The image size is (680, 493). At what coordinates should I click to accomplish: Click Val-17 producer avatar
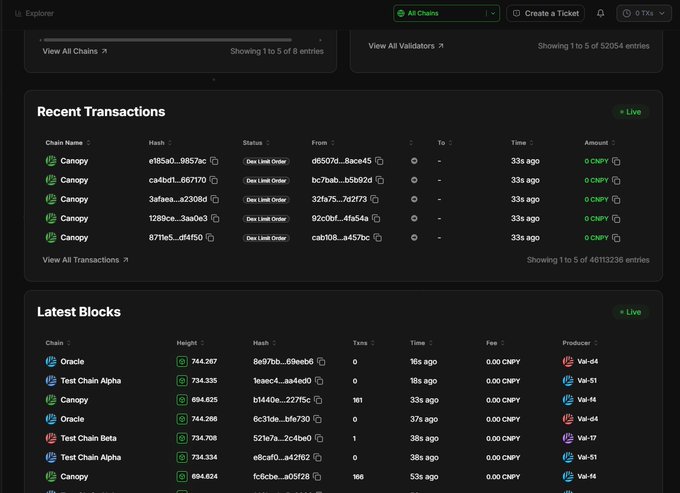[568, 438]
